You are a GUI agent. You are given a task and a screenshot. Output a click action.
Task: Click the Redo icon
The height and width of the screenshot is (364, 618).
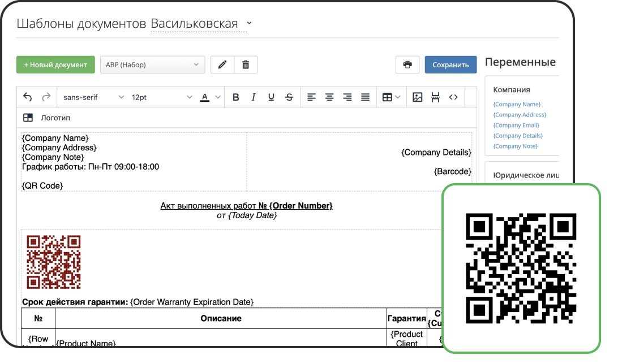(x=45, y=97)
